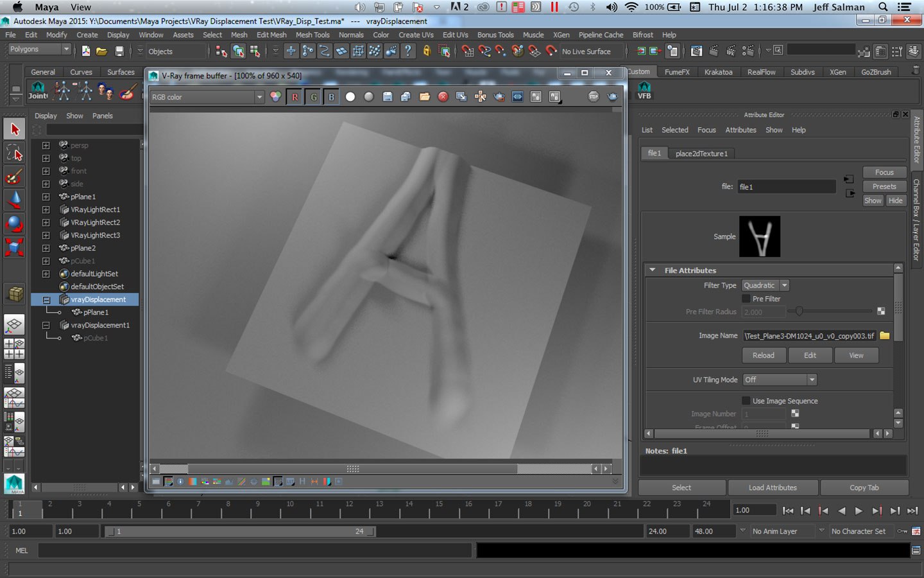The width and height of the screenshot is (924, 578).
Task: Save the rendered image in frame buffer
Action: click(x=388, y=97)
